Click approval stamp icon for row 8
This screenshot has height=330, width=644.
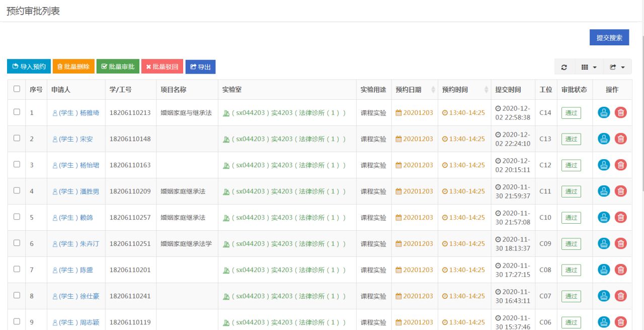[604, 296]
